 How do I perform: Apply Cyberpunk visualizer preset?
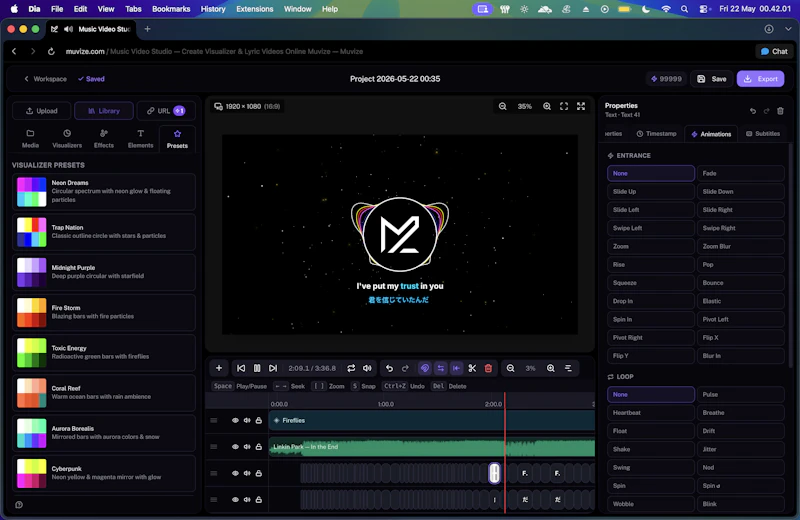104,473
